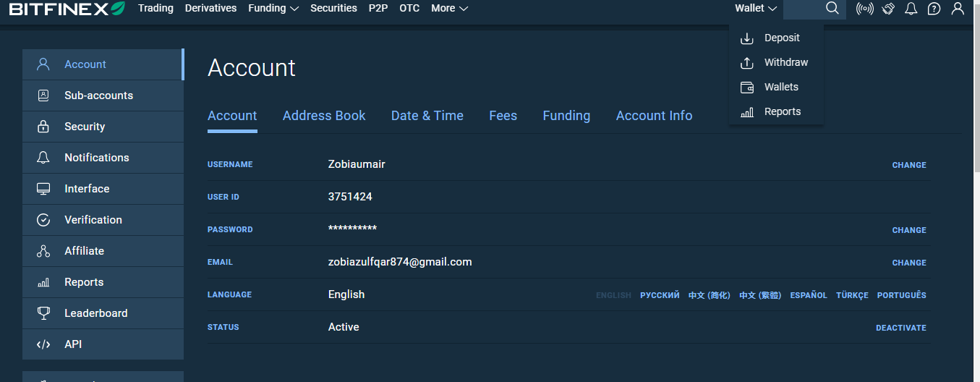Click the Deposit download icon
The width and height of the screenshot is (980, 382).
click(747, 38)
